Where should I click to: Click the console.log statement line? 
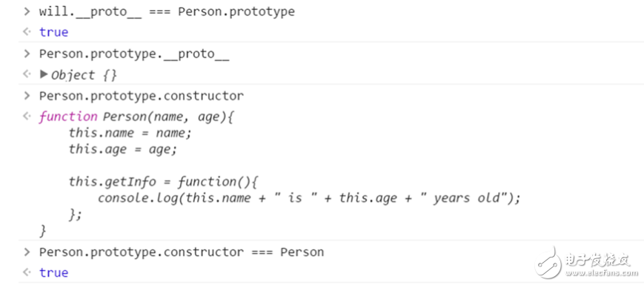(x=309, y=198)
